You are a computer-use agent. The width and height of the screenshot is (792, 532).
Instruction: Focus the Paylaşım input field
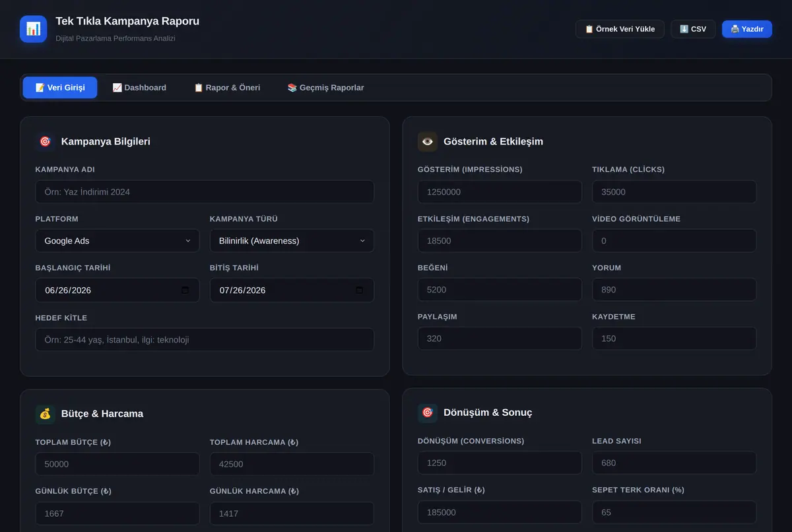click(x=500, y=339)
